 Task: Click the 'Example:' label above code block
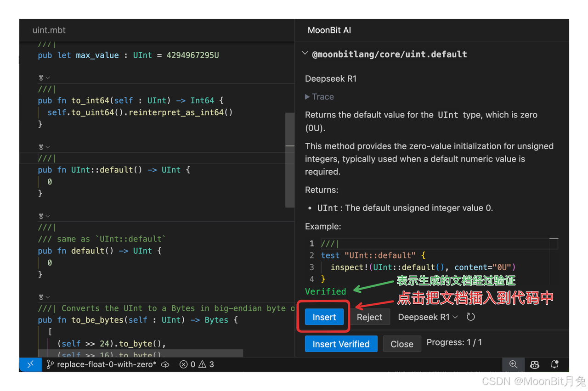(323, 226)
